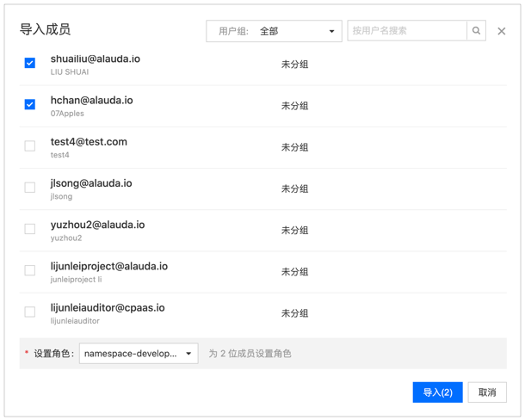Open the 用户组 filter dropdown
This screenshot has height=420, width=525.
coord(274,31)
